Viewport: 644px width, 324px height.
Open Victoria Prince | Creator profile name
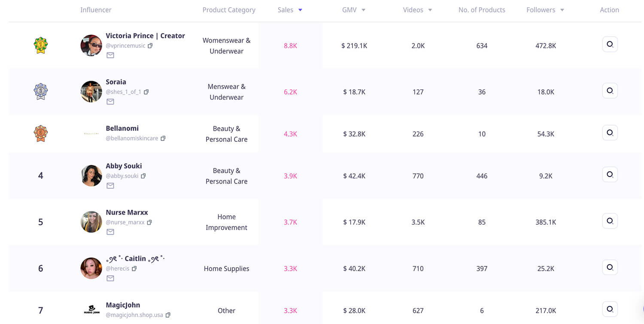pyautogui.click(x=145, y=36)
